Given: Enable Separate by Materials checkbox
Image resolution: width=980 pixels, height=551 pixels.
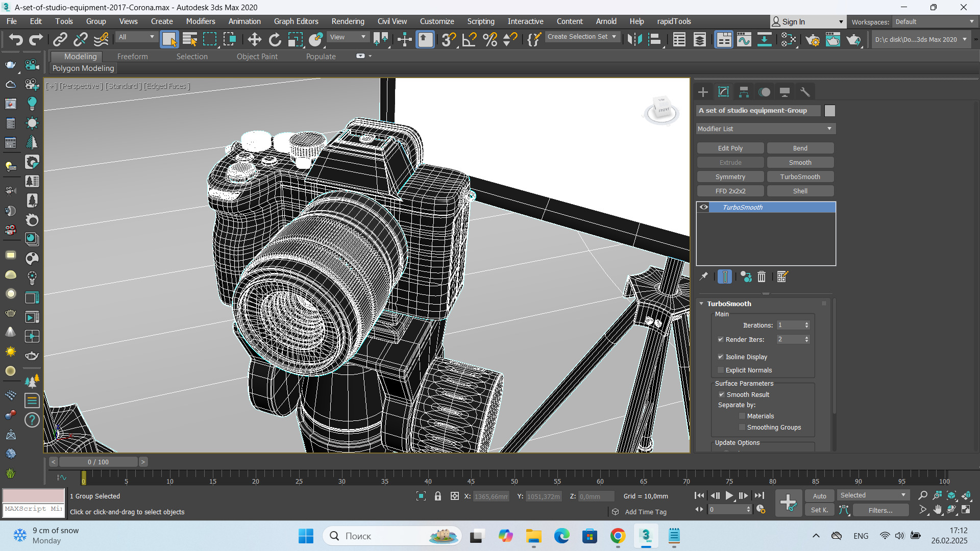Looking at the screenshot, I should 742,416.
